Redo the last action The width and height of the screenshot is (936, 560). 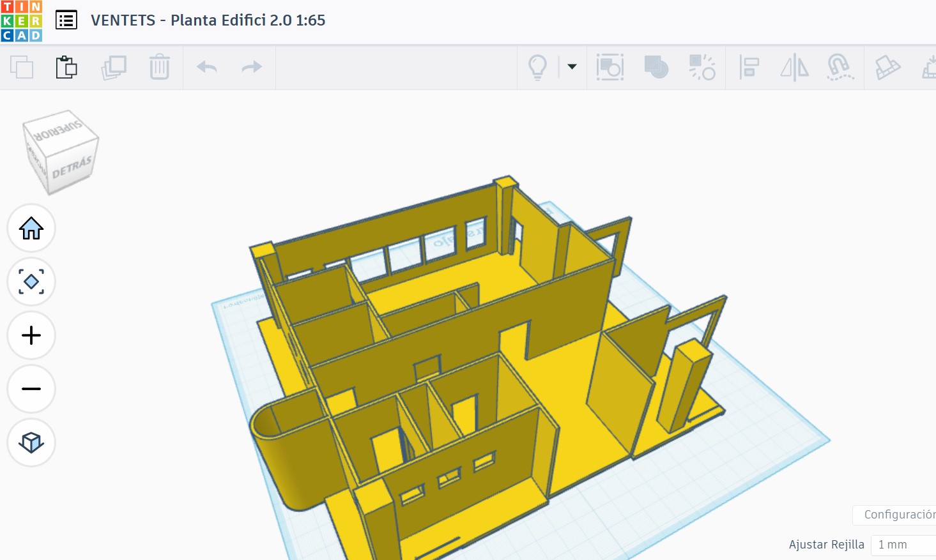click(x=252, y=67)
